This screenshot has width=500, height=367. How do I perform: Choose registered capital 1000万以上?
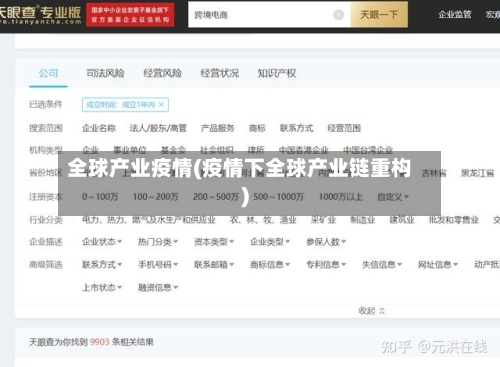point(340,197)
